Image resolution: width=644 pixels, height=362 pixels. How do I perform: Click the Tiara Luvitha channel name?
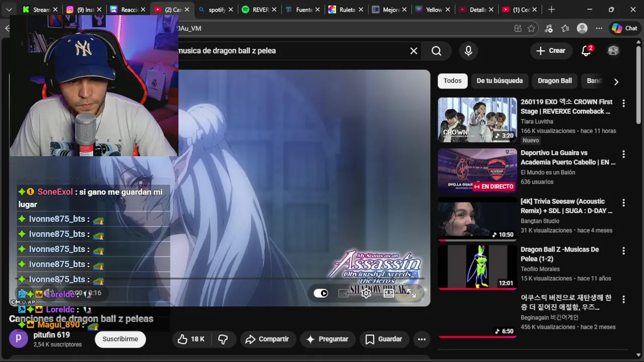(x=537, y=122)
